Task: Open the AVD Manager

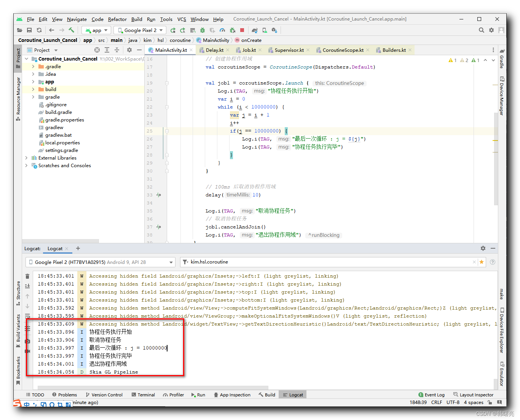Action: [x=264, y=30]
